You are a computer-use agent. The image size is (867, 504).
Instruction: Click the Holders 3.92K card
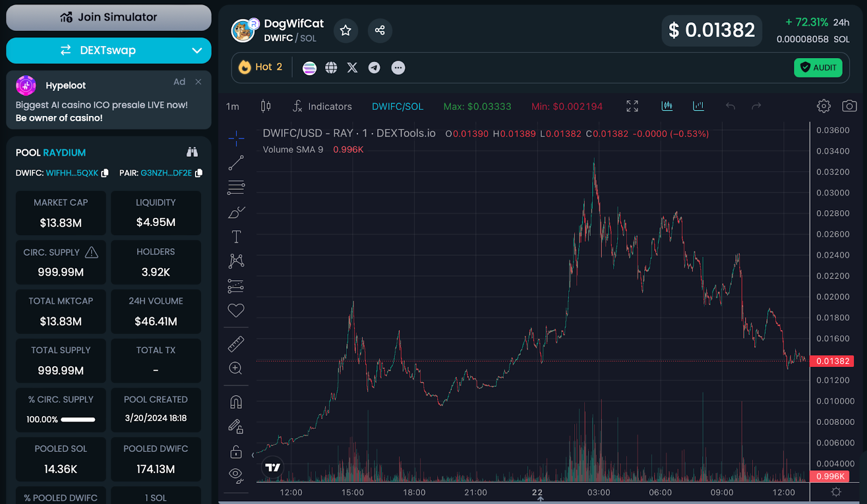click(156, 262)
